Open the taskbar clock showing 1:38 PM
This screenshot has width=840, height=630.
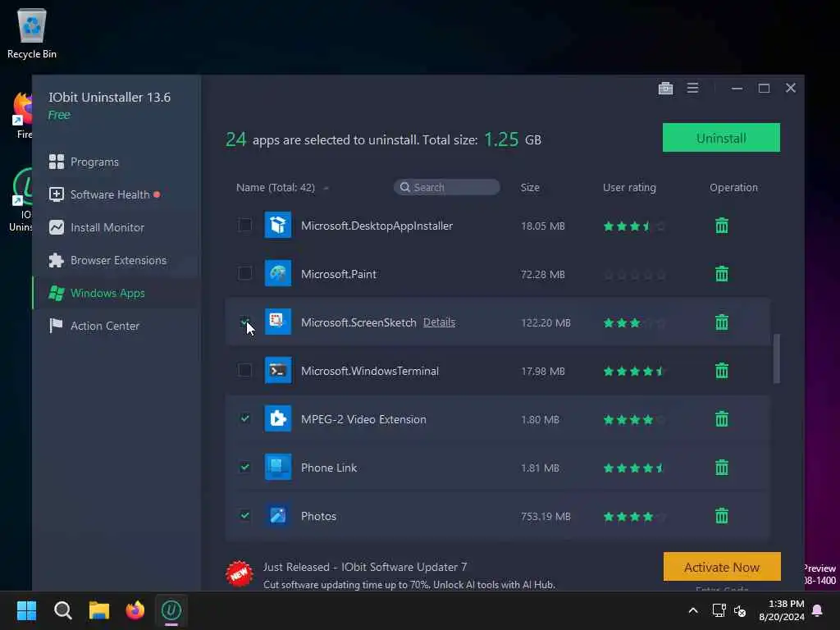781,610
